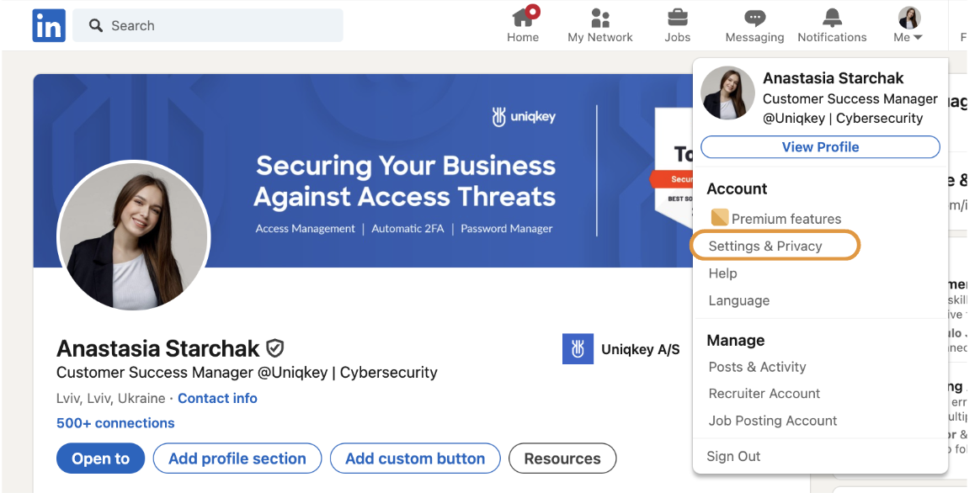Choose Language menu item
The width and height of the screenshot is (980, 493).
[738, 300]
